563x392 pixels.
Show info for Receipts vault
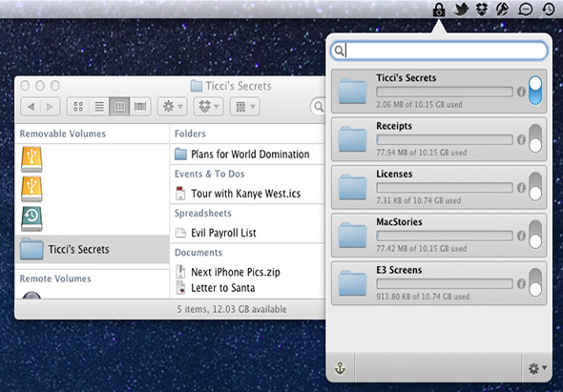click(x=521, y=140)
